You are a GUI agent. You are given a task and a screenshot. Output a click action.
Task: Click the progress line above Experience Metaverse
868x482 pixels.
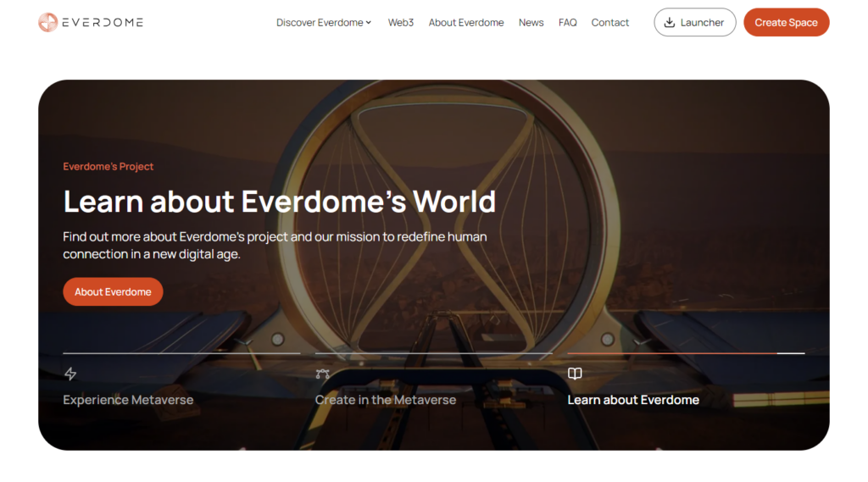181,353
